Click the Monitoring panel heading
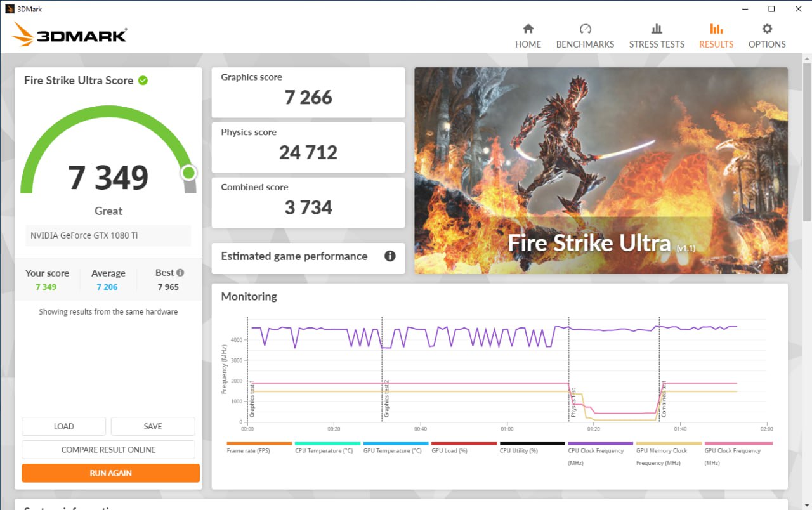812x510 pixels. (x=249, y=296)
